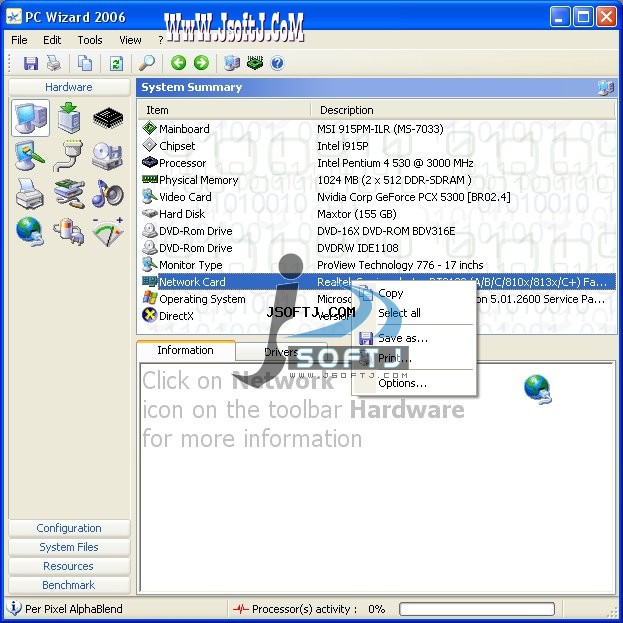623x623 pixels.
Task: Open the Edit menu
Action: 52,40
